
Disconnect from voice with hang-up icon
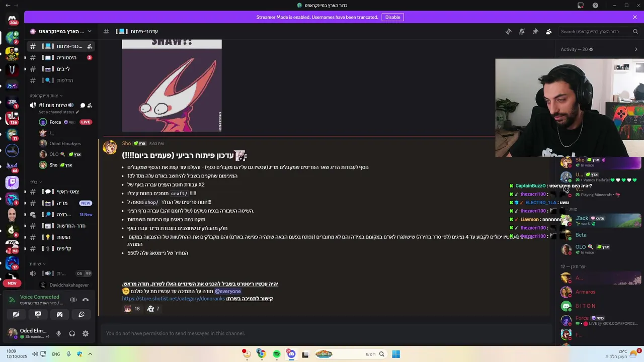pos(86,300)
